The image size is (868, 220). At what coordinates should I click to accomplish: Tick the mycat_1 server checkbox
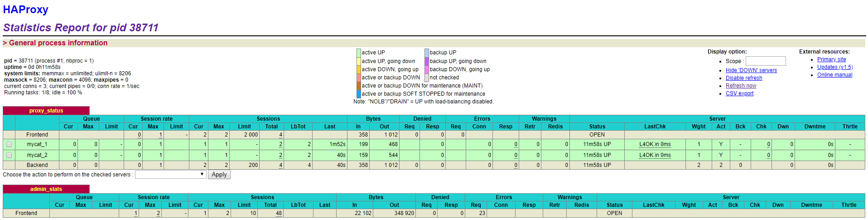[9, 144]
